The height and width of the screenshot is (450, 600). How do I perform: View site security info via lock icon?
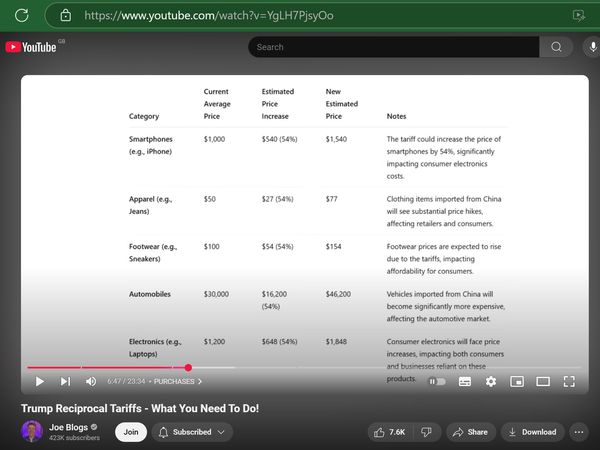tap(66, 15)
